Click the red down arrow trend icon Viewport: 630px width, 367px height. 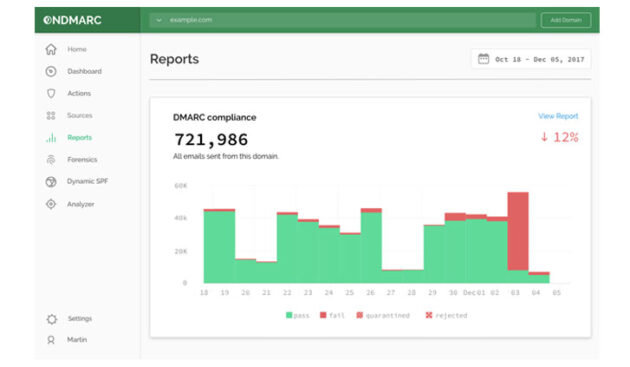(544, 137)
